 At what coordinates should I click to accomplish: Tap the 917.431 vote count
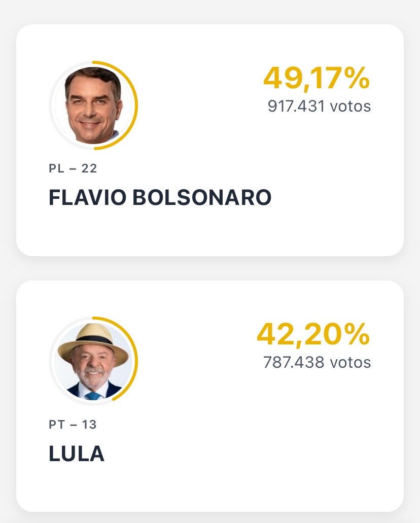pos(296,107)
